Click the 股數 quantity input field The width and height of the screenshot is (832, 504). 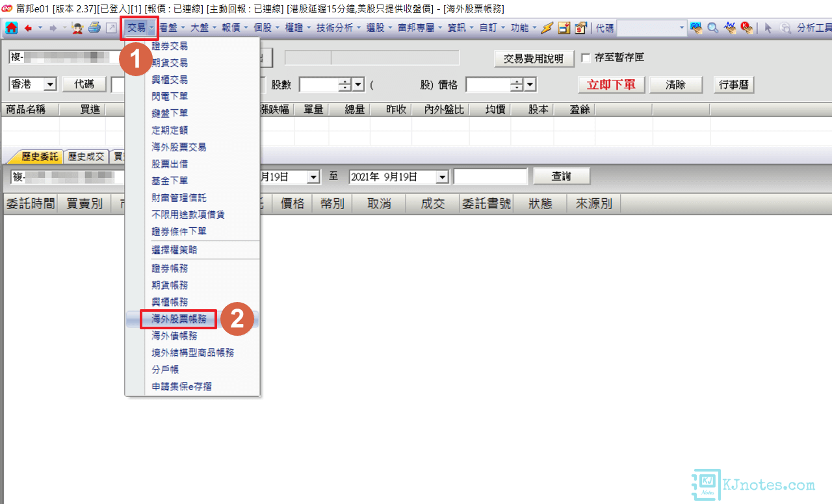(x=318, y=84)
